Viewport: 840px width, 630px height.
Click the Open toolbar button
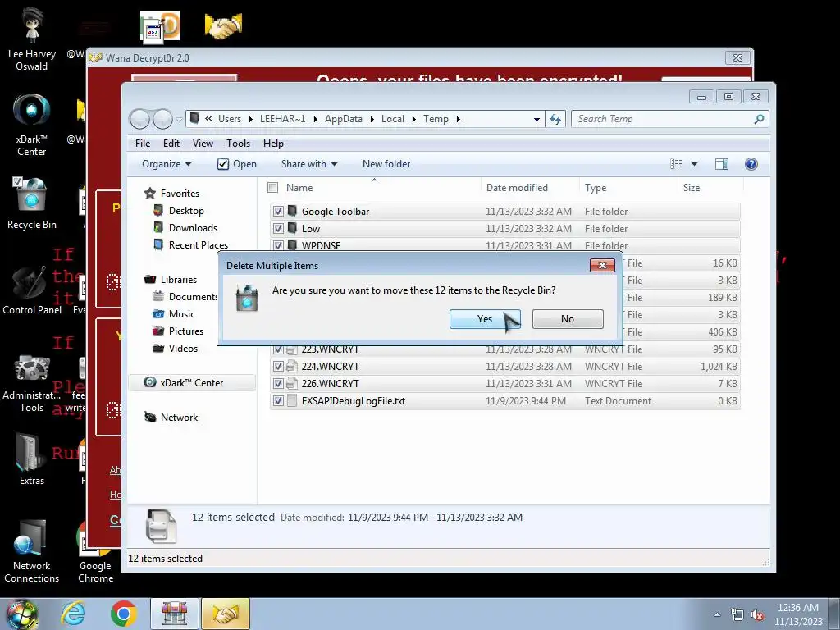[x=237, y=164]
